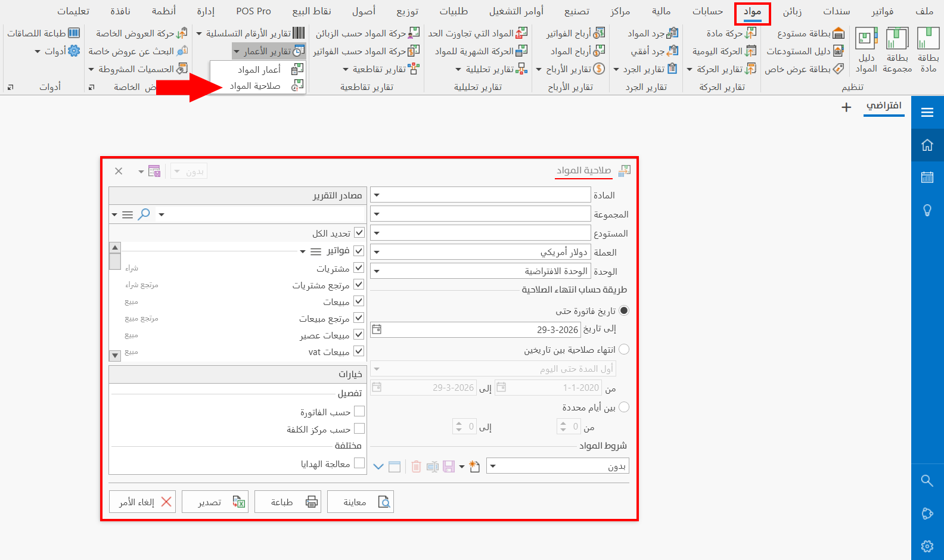Click طباعة print button
The image size is (944, 560).
point(288,502)
